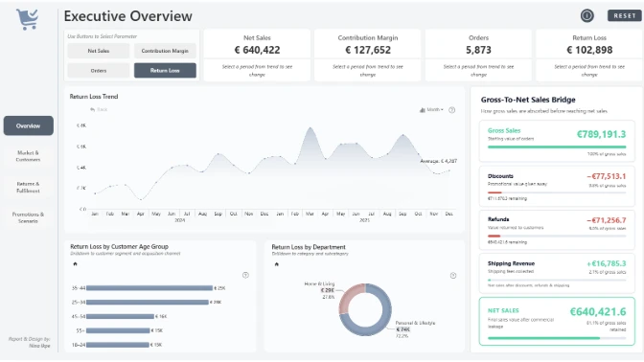The height and width of the screenshot is (362, 644).
Task: Click the NET SALES €640,421.6 value
Action: (x=598, y=312)
